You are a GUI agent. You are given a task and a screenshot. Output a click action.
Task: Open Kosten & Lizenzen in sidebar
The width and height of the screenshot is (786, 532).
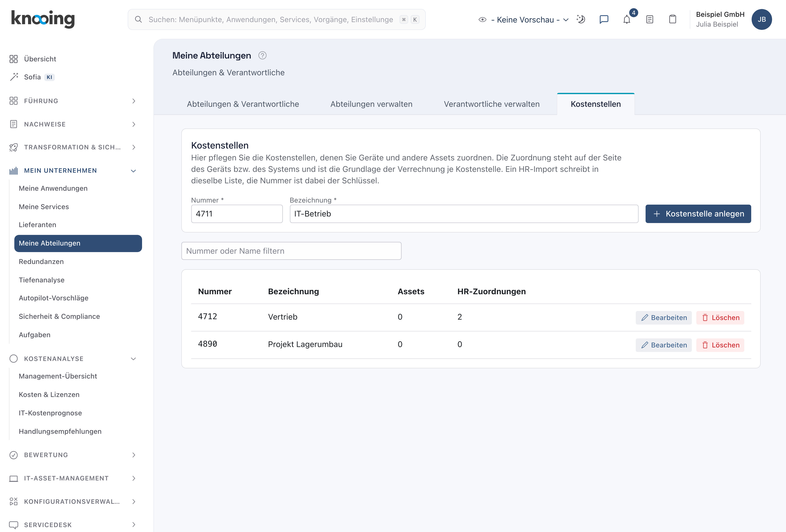(x=49, y=394)
